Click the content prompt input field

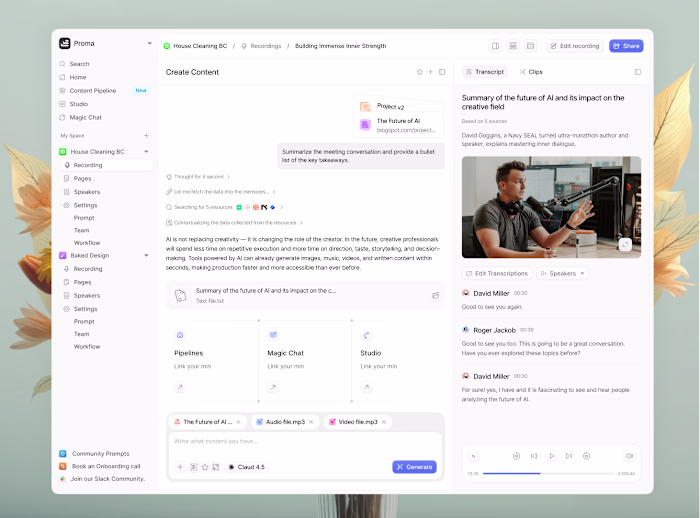[x=305, y=442]
